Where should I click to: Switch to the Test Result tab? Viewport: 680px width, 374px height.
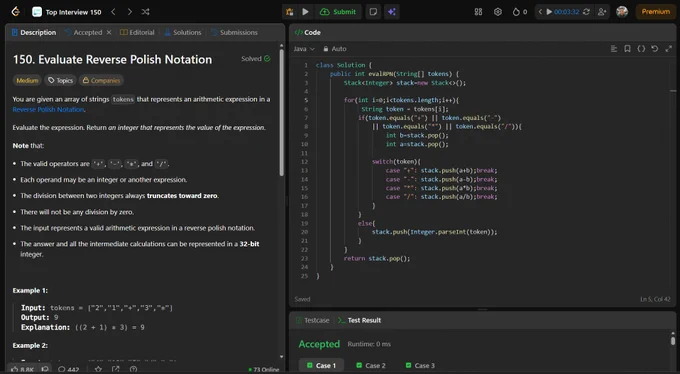(360, 320)
